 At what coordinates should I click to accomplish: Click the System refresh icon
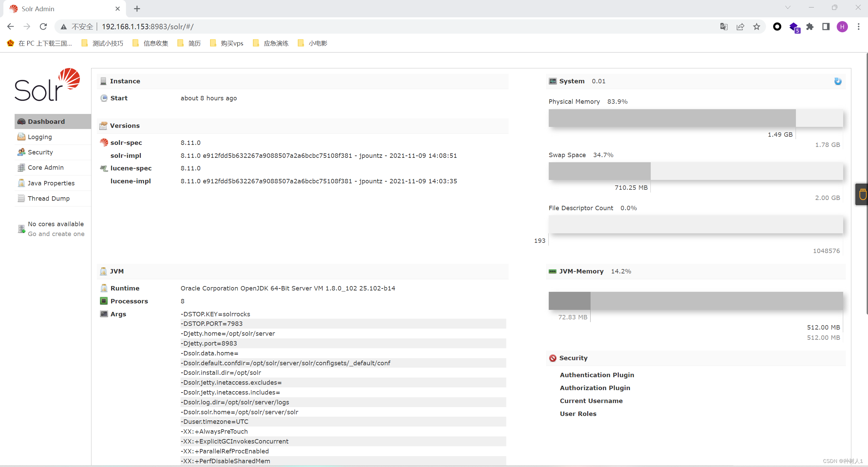837,81
